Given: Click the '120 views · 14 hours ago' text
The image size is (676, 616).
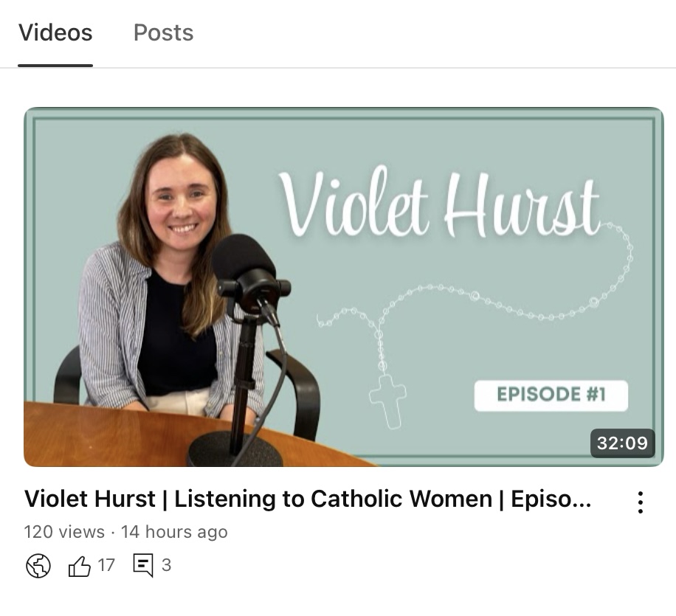Looking at the screenshot, I should coord(125,532).
